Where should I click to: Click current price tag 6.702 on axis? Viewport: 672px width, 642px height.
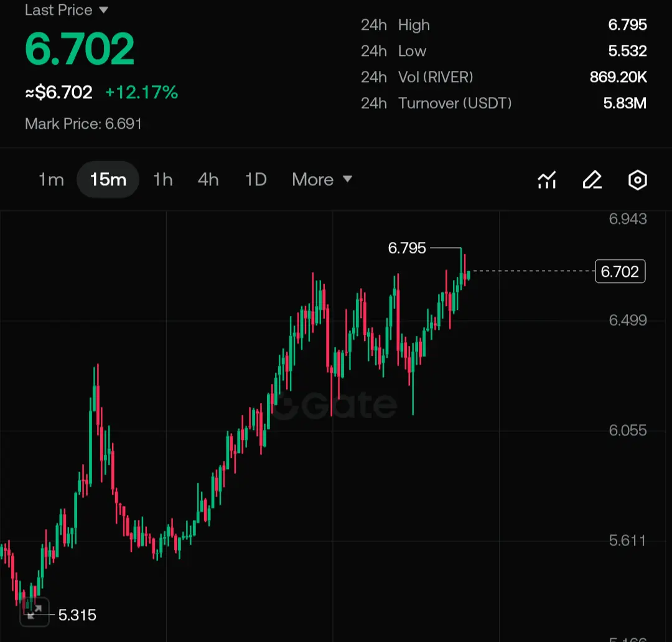tap(620, 271)
